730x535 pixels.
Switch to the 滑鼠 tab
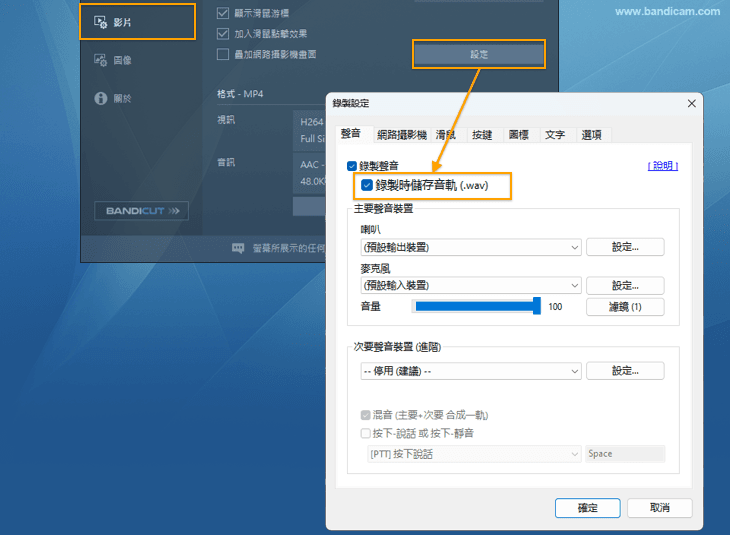pyautogui.click(x=446, y=135)
